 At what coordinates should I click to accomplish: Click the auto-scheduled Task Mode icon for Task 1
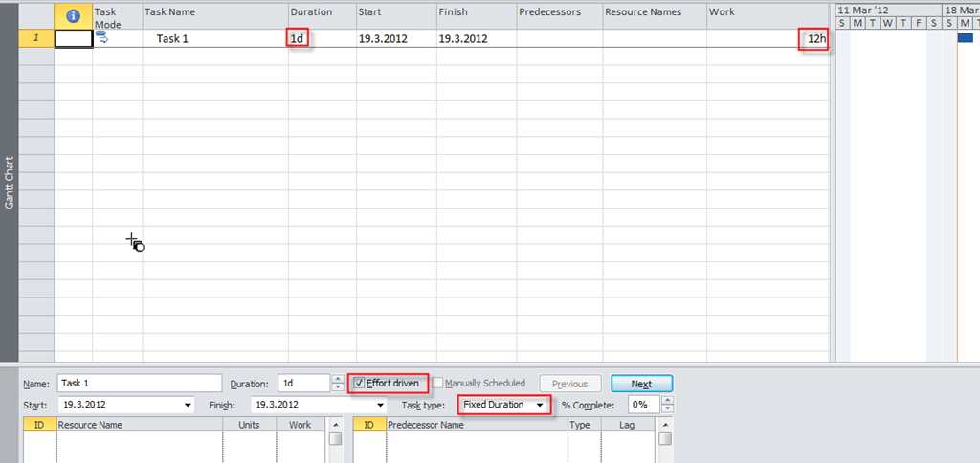point(102,39)
